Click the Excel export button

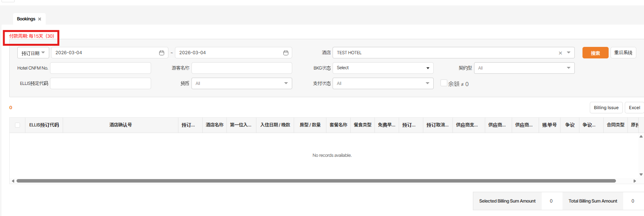tap(634, 108)
